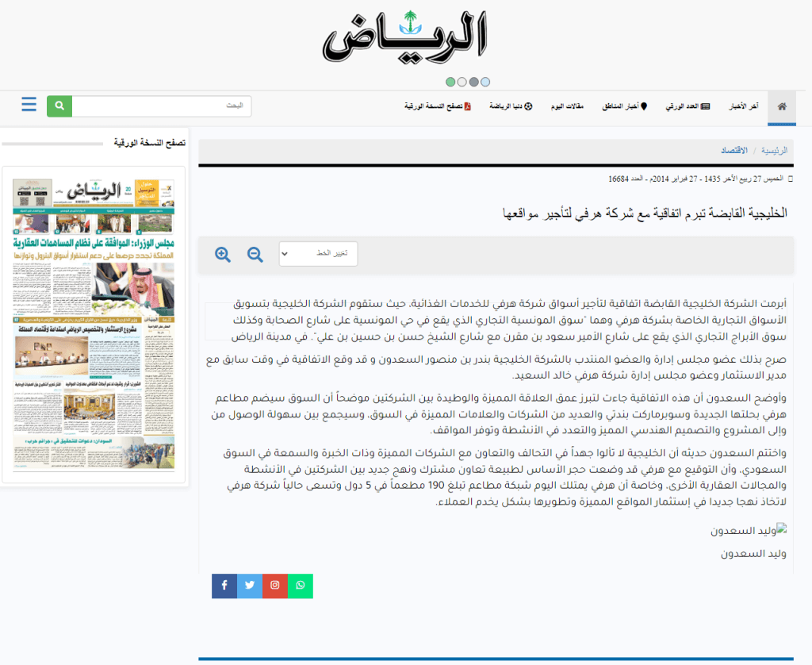Share the article on Facebook
This screenshot has height=665, width=812.
tap(224, 586)
